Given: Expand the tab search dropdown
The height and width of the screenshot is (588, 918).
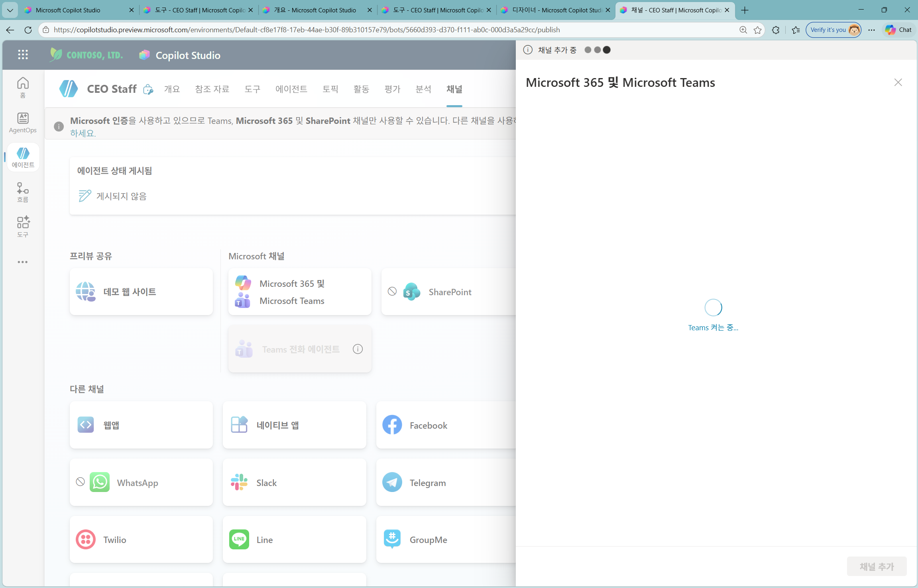Looking at the screenshot, I should tap(10, 10).
